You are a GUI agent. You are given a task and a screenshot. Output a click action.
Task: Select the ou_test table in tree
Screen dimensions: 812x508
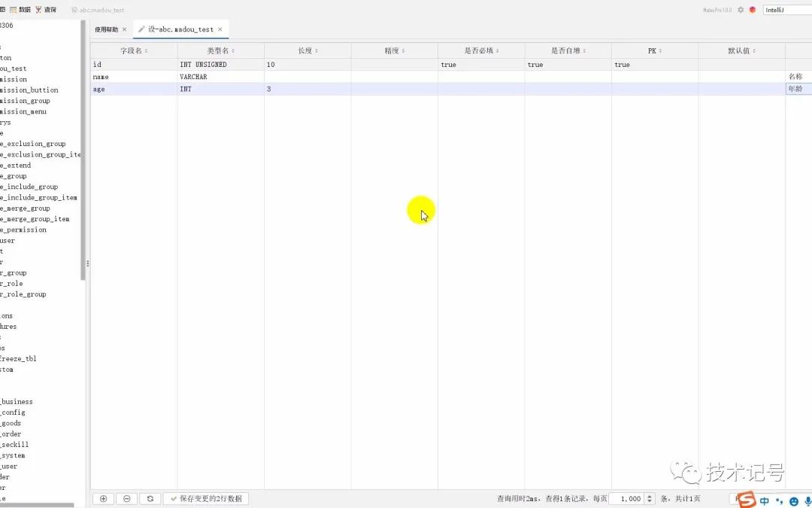point(14,68)
